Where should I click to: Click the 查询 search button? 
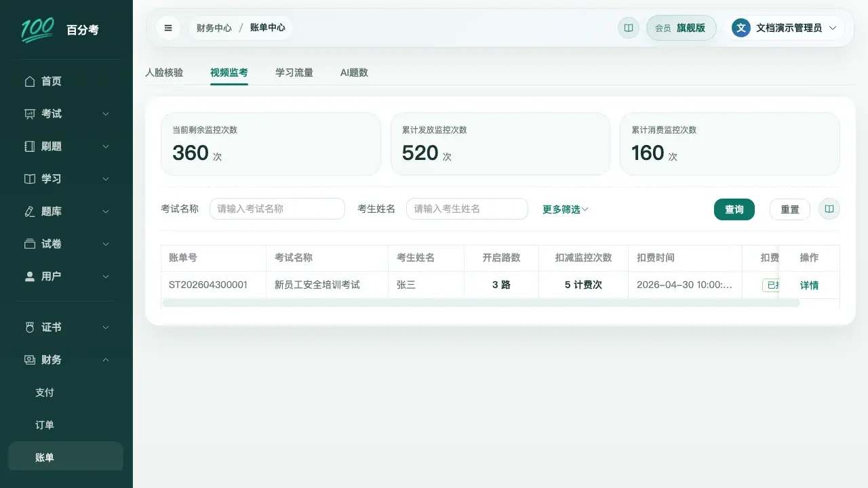pyautogui.click(x=734, y=209)
